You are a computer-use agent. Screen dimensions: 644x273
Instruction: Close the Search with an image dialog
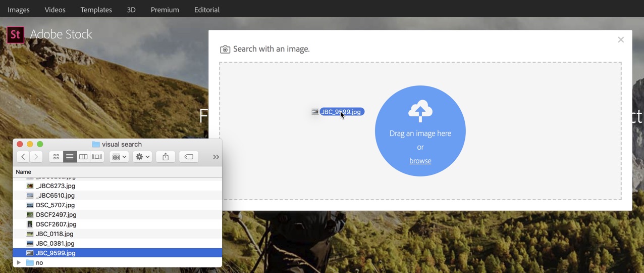click(621, 40)
